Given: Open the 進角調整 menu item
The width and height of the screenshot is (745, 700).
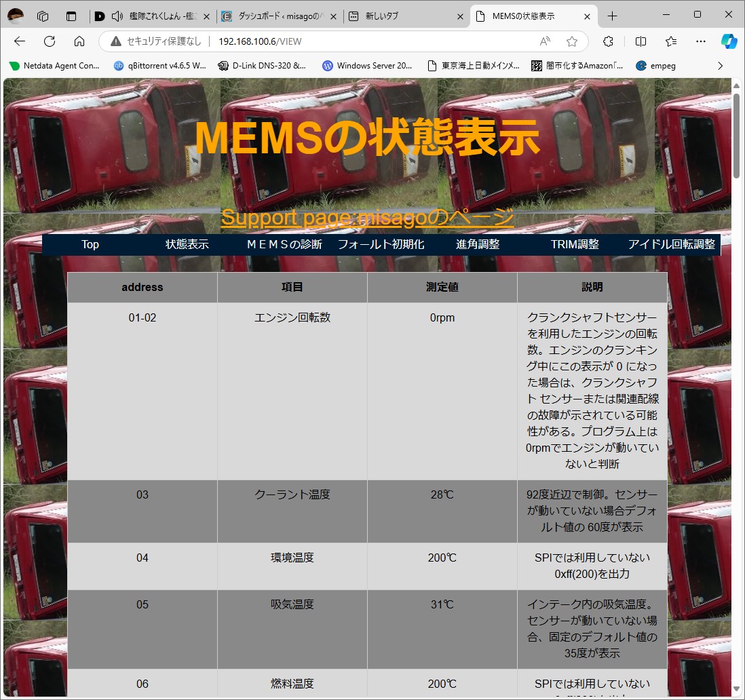Looking at the screenshot, I should point(478,244).
